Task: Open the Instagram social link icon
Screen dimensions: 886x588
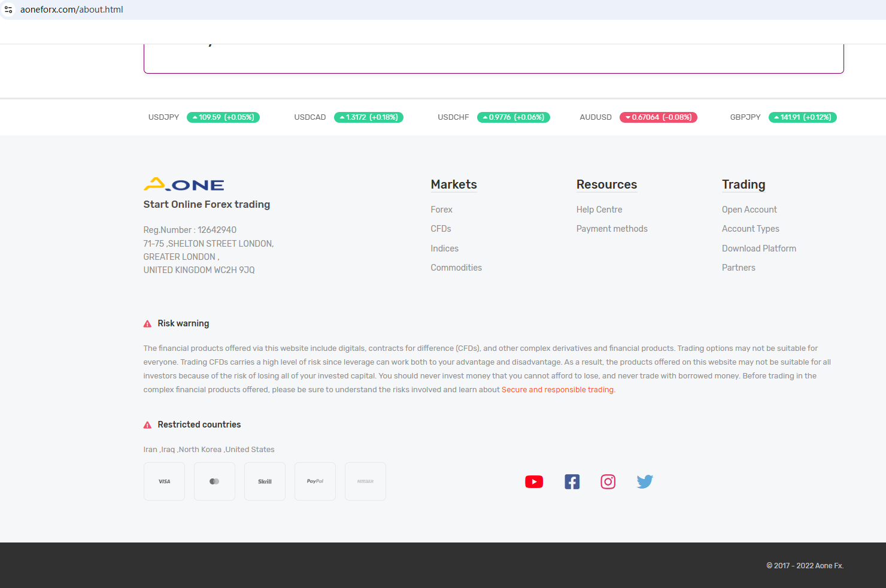Action: point(608,482)
